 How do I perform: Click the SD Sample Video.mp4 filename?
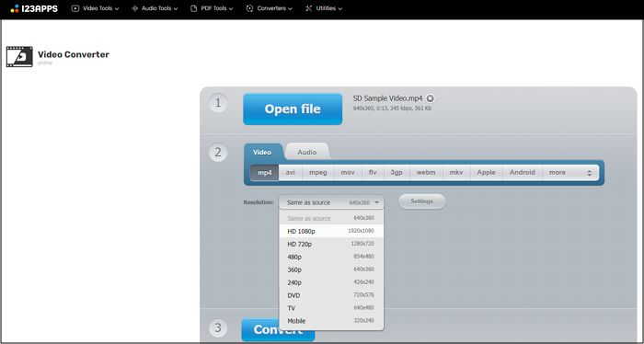click(387, 98)
